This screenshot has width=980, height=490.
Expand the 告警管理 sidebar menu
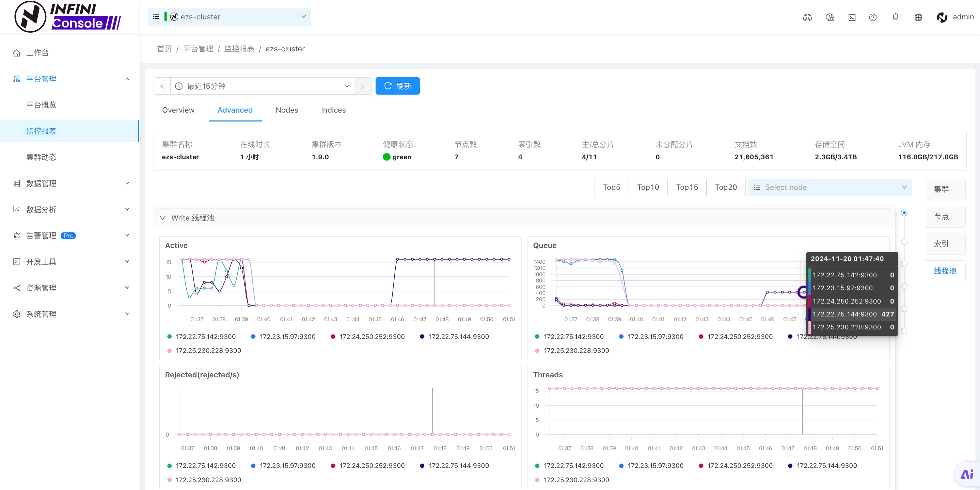click(127, 236)
